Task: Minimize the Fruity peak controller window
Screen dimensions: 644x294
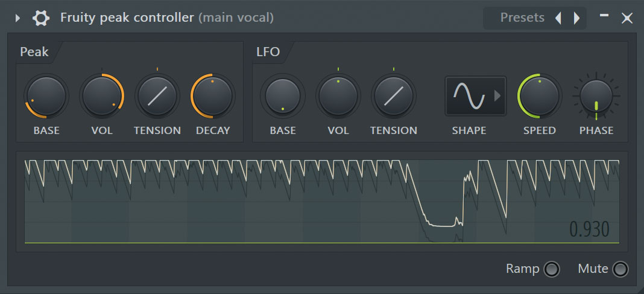Action: [604, 16]
